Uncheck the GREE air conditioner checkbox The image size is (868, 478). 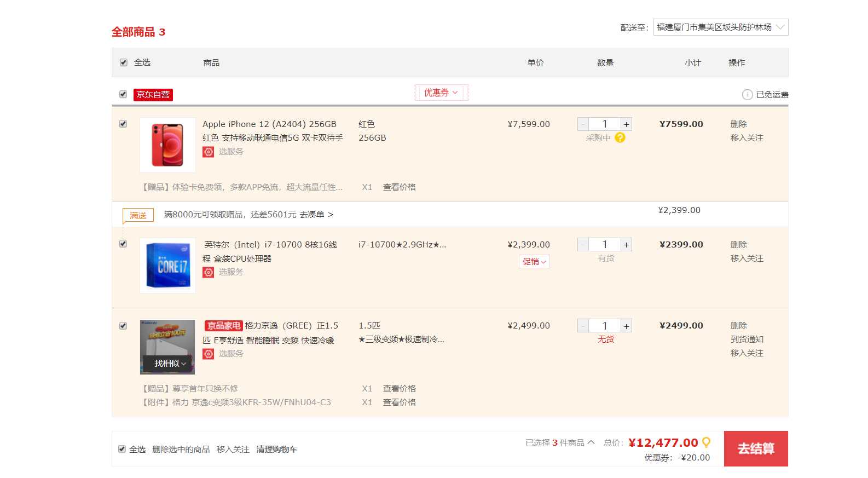[x=123, y=326]
